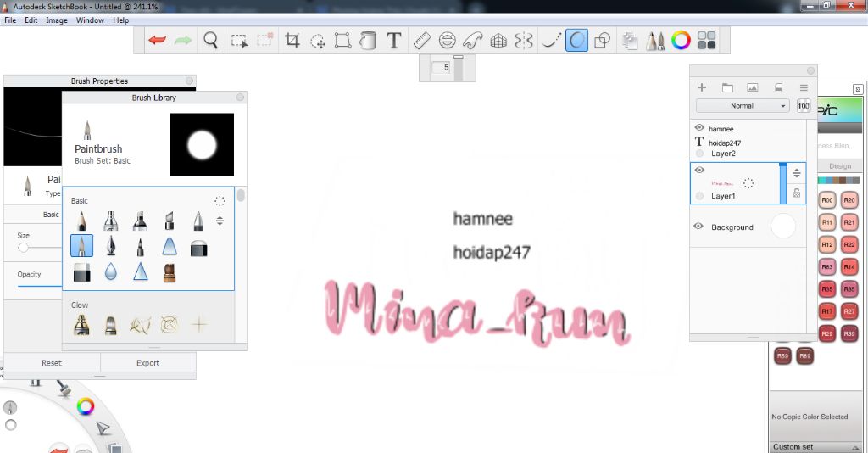The image size is (868, 453).
Task: Open the Layer Editor from toolbar
Action: 629,41
